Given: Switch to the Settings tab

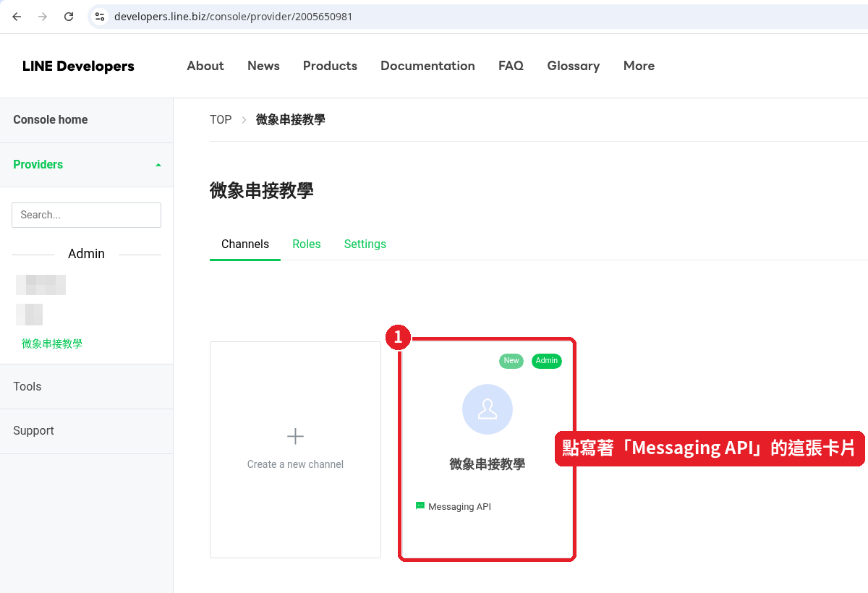Looking at the screenshot, I should pos(365,244).
